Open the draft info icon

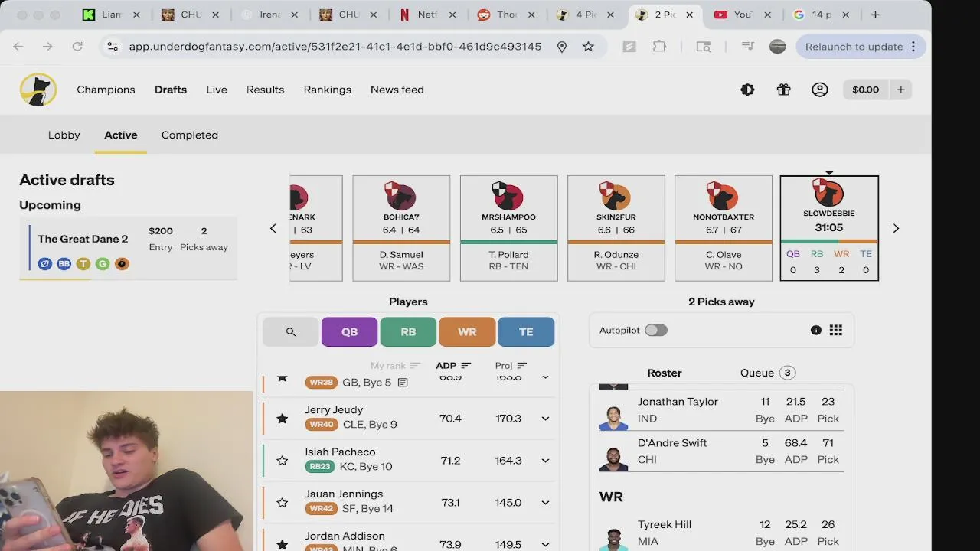coord(816,330)
